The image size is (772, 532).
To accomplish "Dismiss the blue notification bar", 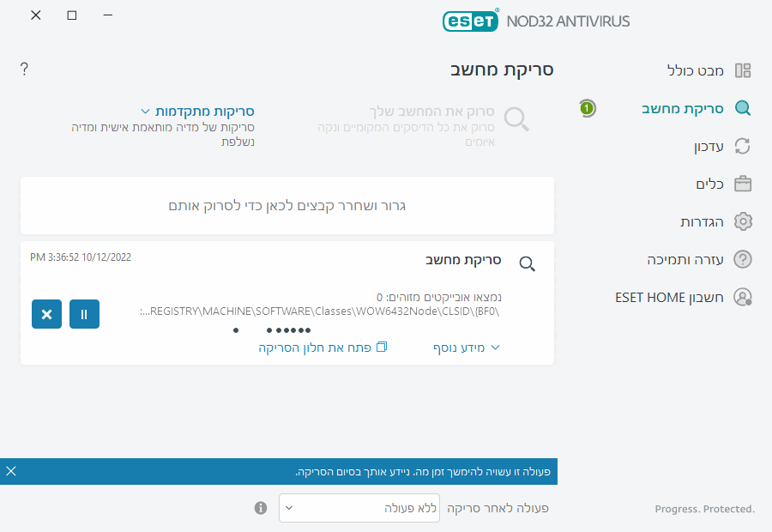I will pyautogui.click(x=11, y=471).
